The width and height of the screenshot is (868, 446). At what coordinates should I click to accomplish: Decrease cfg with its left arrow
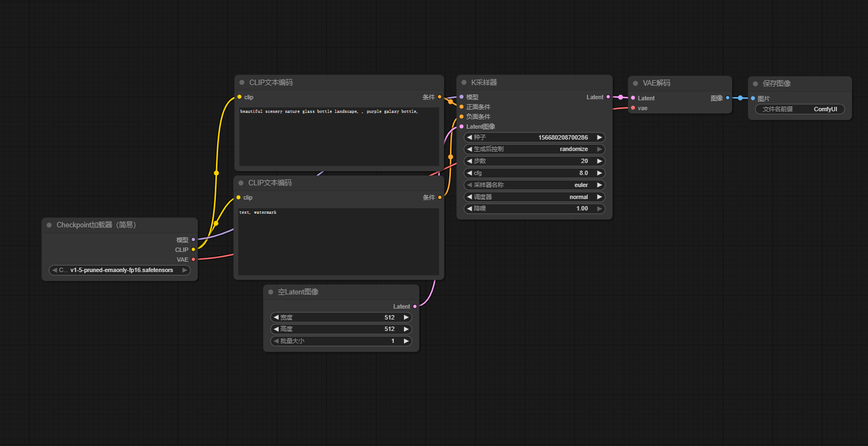pos(469,173)
